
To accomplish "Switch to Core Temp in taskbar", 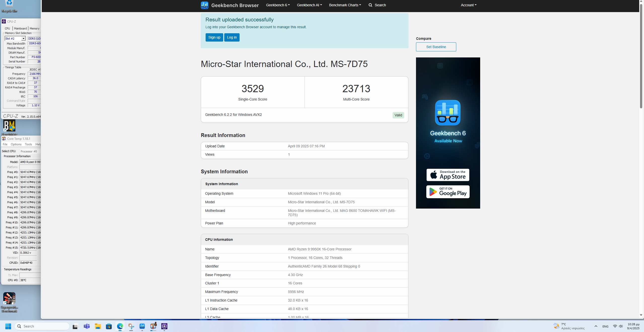I will pyautogui.click(x=153, y=326).
